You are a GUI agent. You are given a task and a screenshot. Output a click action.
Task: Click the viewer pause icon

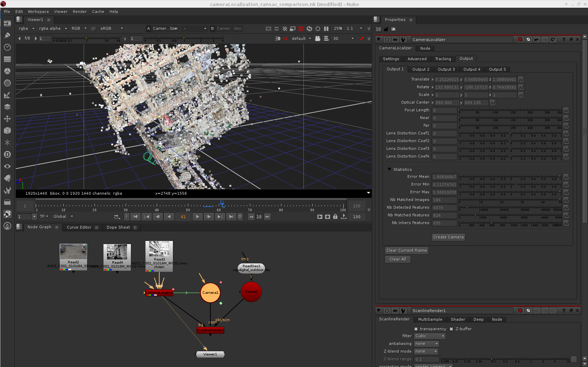[x=326, y=29]
